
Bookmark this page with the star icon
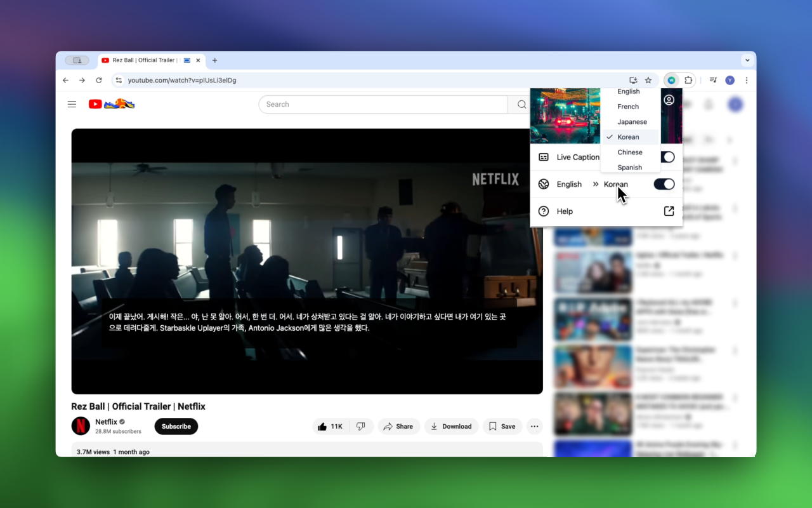(648, 80)
